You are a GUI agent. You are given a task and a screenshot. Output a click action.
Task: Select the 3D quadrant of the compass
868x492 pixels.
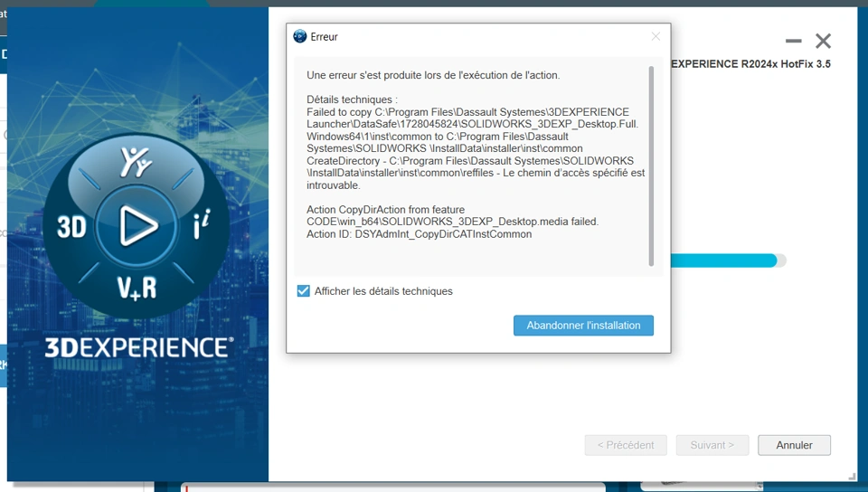pyautogui.click(x=72, y=227)
